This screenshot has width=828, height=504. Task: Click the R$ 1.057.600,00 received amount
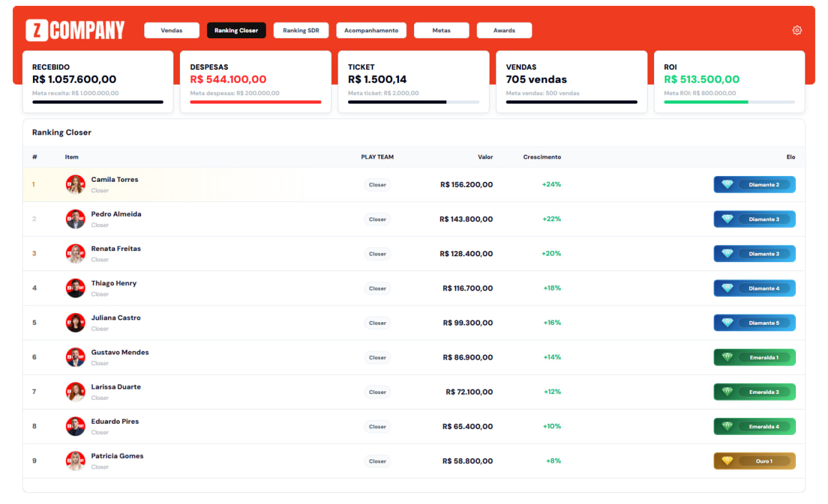74,80
